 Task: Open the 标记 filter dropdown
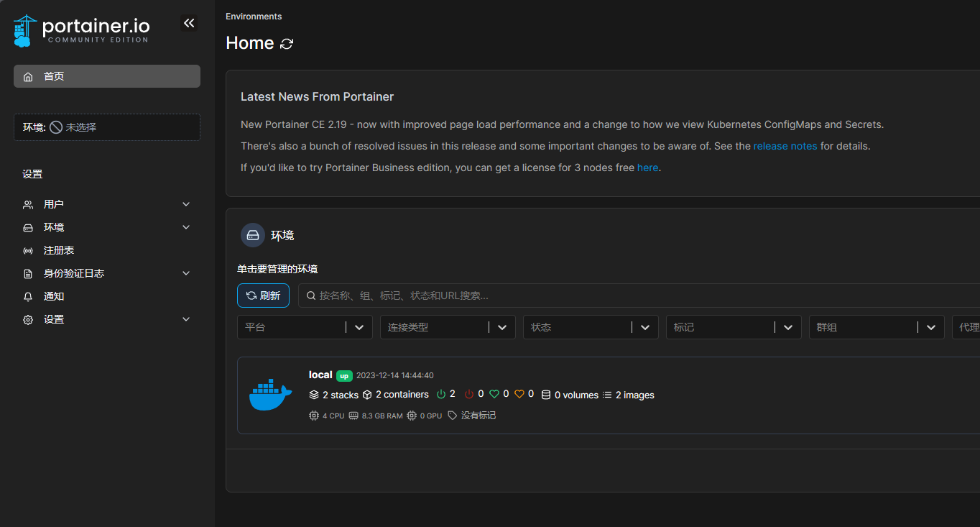click(734, 327)
